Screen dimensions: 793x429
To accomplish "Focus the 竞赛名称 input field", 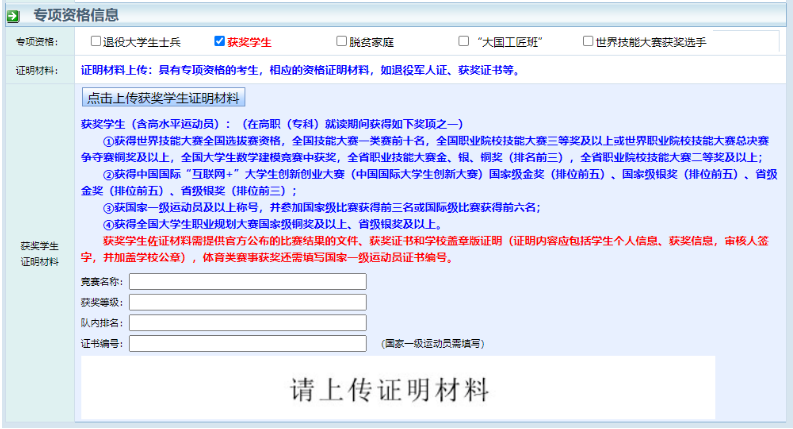I will click(x=247, y=281).
